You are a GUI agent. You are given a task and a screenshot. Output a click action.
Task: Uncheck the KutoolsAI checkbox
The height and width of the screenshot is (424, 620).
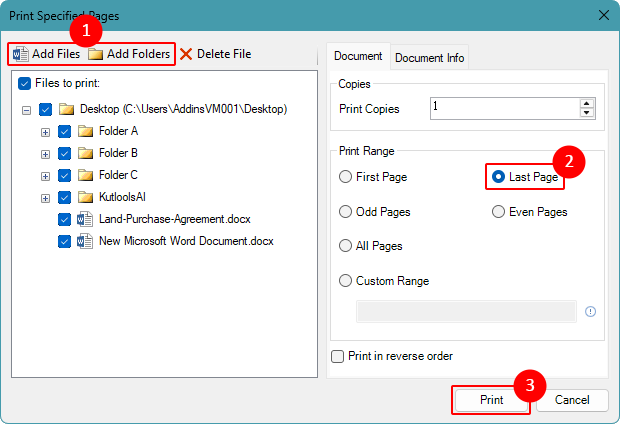tap(64, 197)
